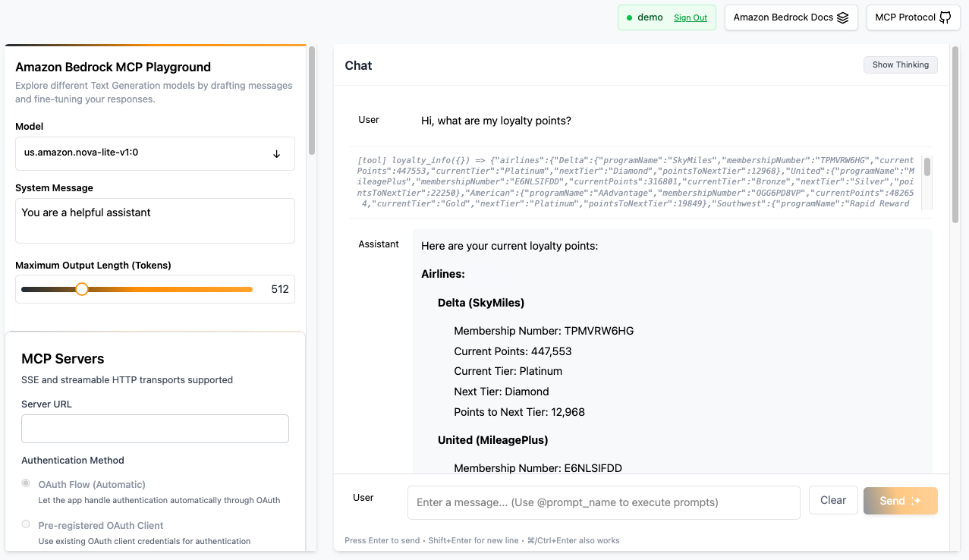Click 'Here are your current loyalty points:' text

(x=509, y=246)
